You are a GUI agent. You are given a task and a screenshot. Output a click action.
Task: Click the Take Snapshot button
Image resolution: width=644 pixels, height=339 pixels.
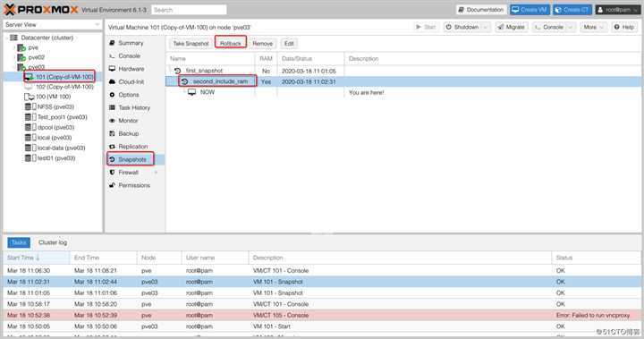click(x=191, y=43)
